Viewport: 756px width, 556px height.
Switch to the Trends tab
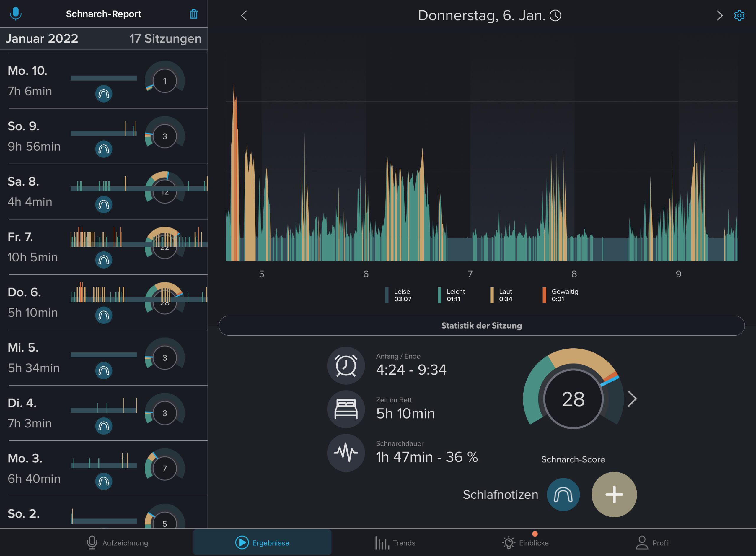tap(395, 543)
